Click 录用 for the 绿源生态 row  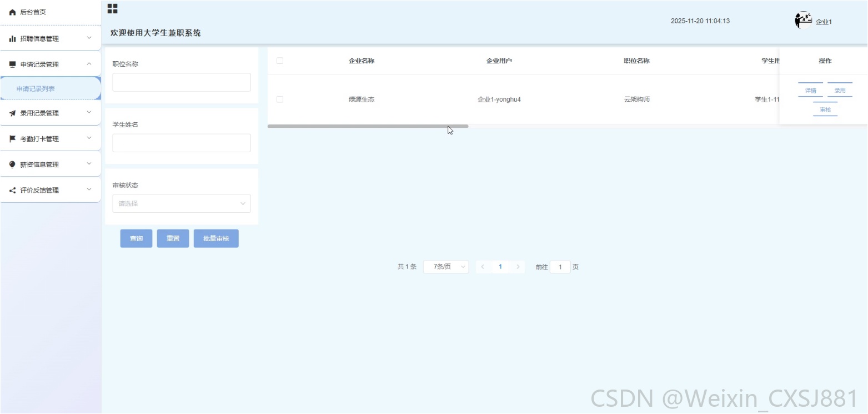tap(840, 91)
